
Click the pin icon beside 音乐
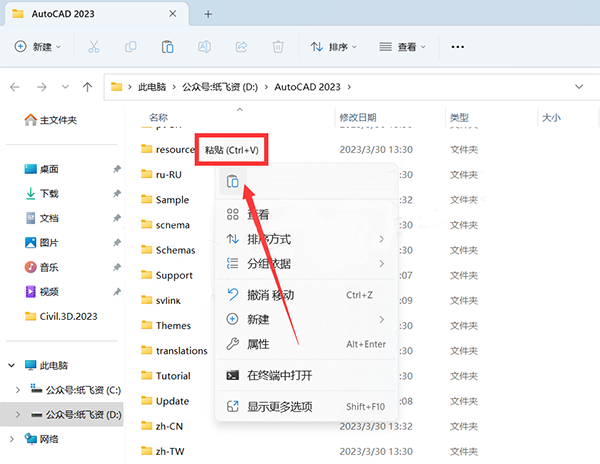[x=117, y=267]
